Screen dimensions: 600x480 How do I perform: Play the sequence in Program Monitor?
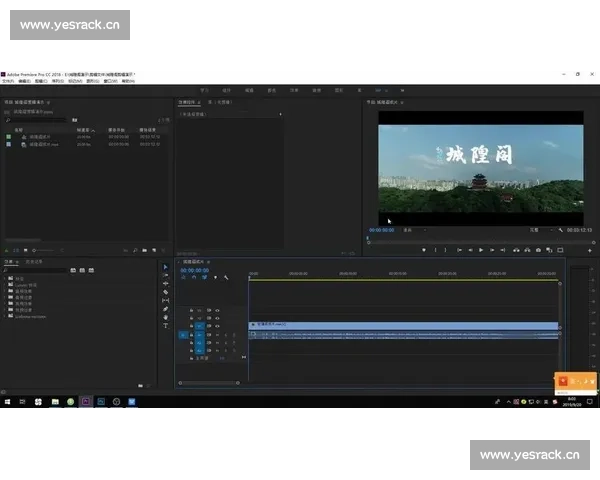click(481, 250)
